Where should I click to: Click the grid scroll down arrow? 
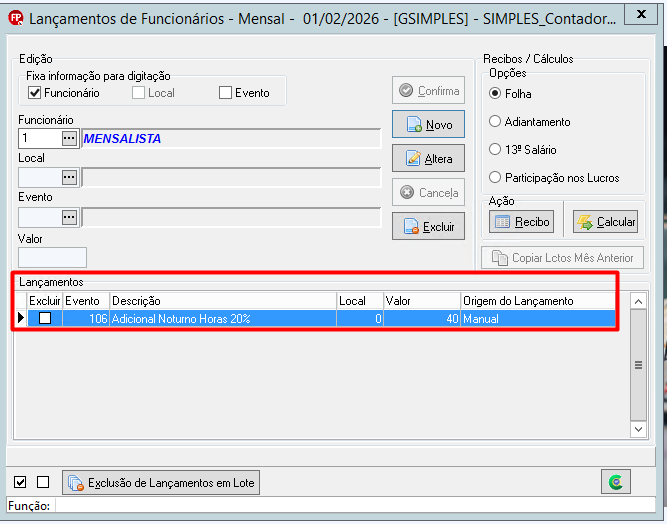coord(638,429)
